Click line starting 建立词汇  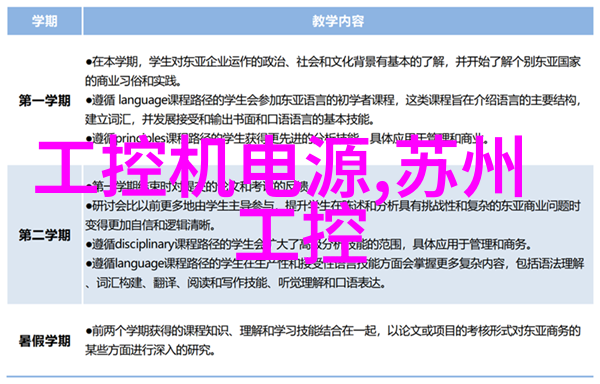[x=229, y=120]
